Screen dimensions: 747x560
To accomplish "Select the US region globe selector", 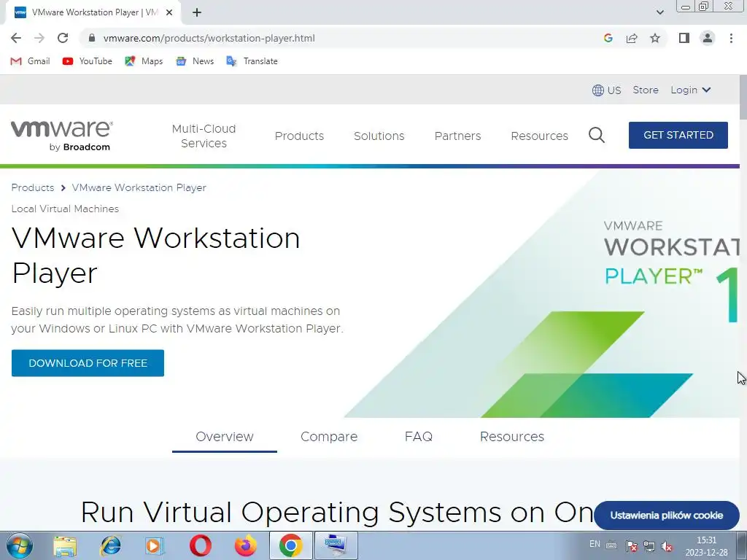I will [606, 90].
